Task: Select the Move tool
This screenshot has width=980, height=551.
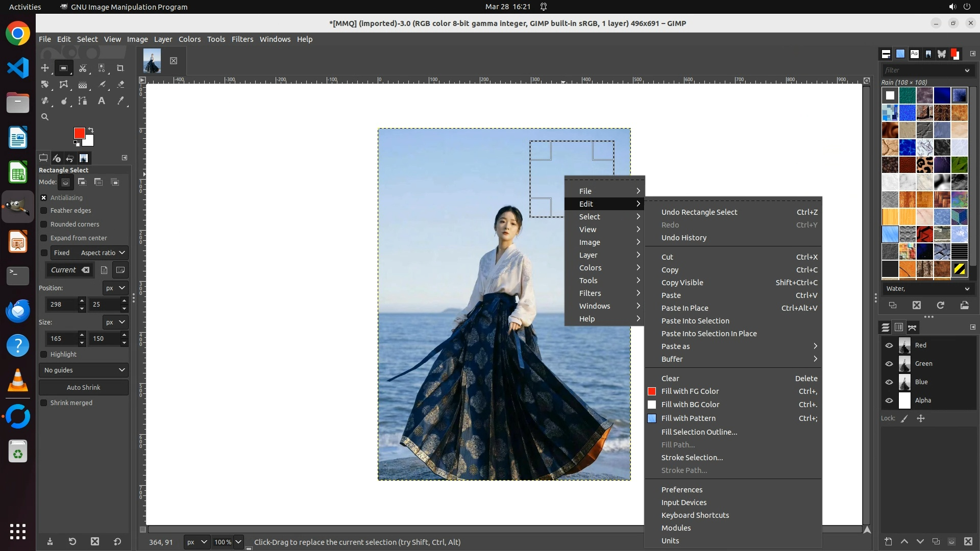Action: pyautogui.click(x=45, y=68)
